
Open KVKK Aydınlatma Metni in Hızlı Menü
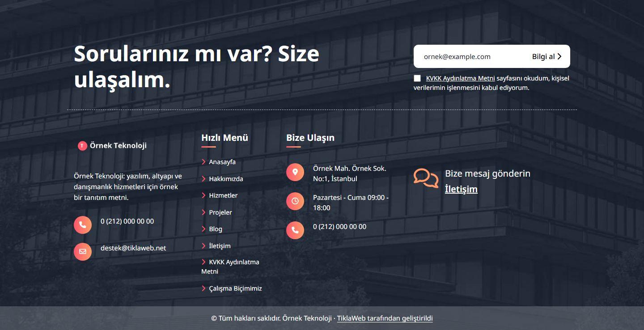(x=230, y=267)
